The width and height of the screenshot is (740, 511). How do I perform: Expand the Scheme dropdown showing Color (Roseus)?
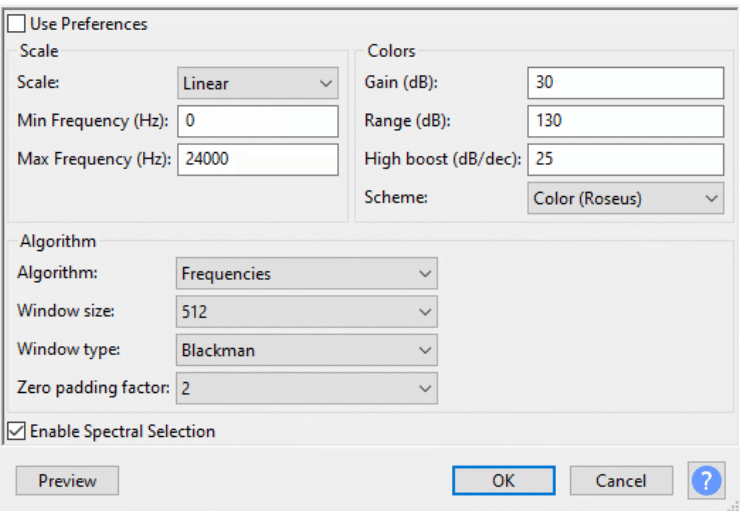[625, 198]
